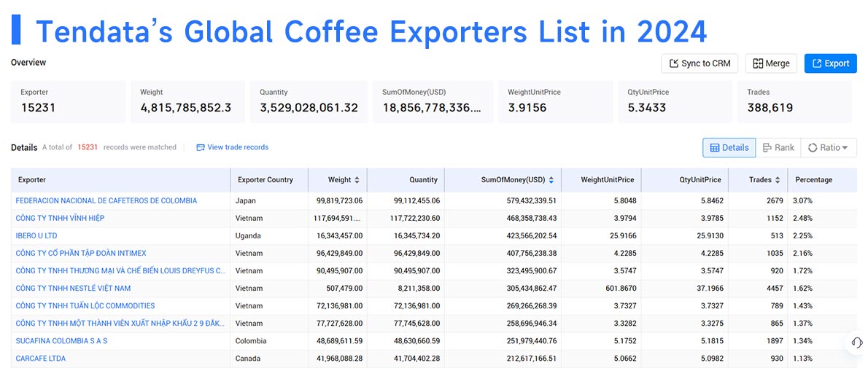Click the Colombia country cell
Viewport: 868px width, 371px height.
pos(251,341)
